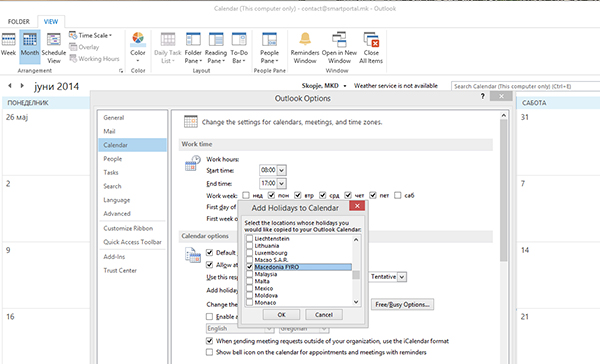The width and height of the screenshot is (600, 364).
Task: Open Customize Ribbon settings
Action: tap(132, 228)
